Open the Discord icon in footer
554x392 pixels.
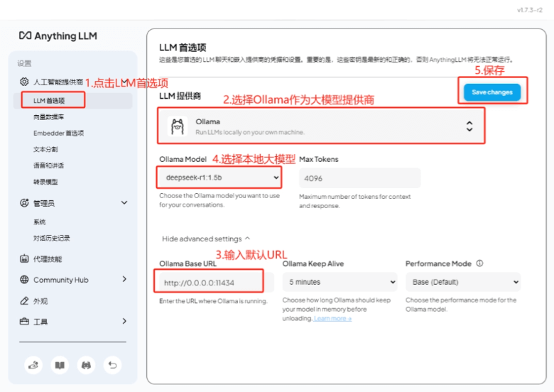point(86,365)
